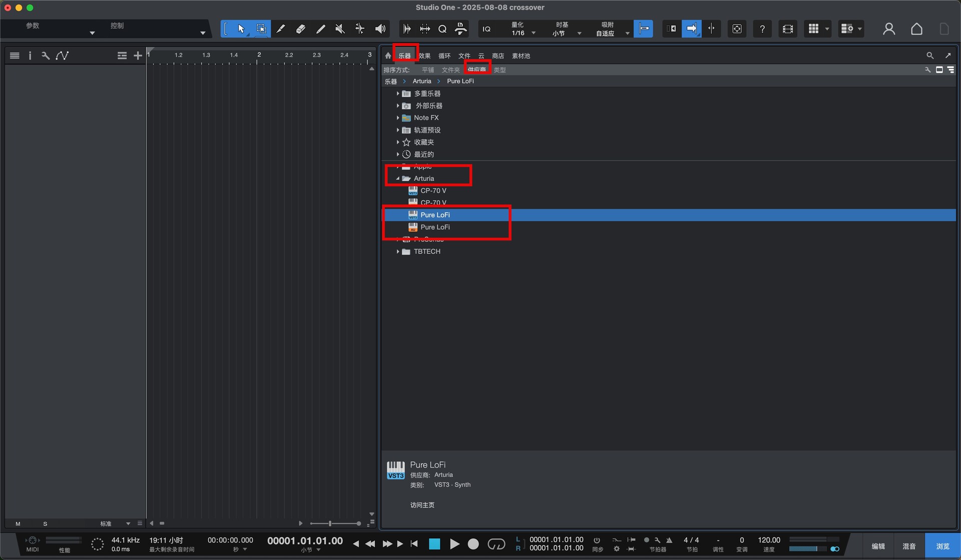Image resolution: width=961 pixels, height=560 pixels.
Task: Click the Strip Silence icon
Action: [407, 29]
